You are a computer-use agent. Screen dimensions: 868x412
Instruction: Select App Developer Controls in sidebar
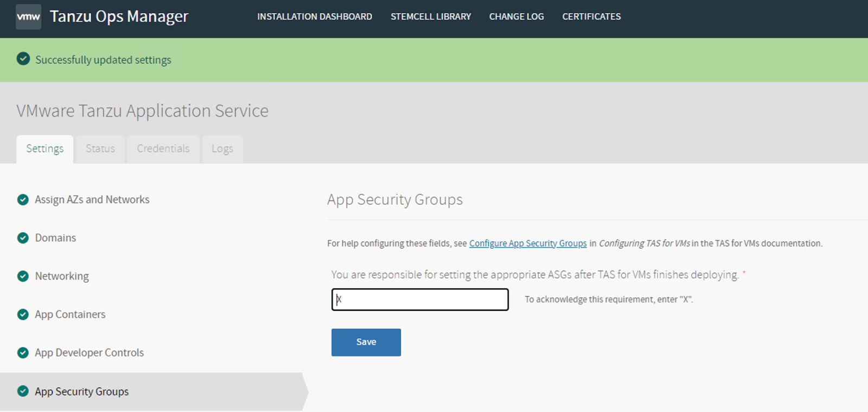[x=90, y=352]
